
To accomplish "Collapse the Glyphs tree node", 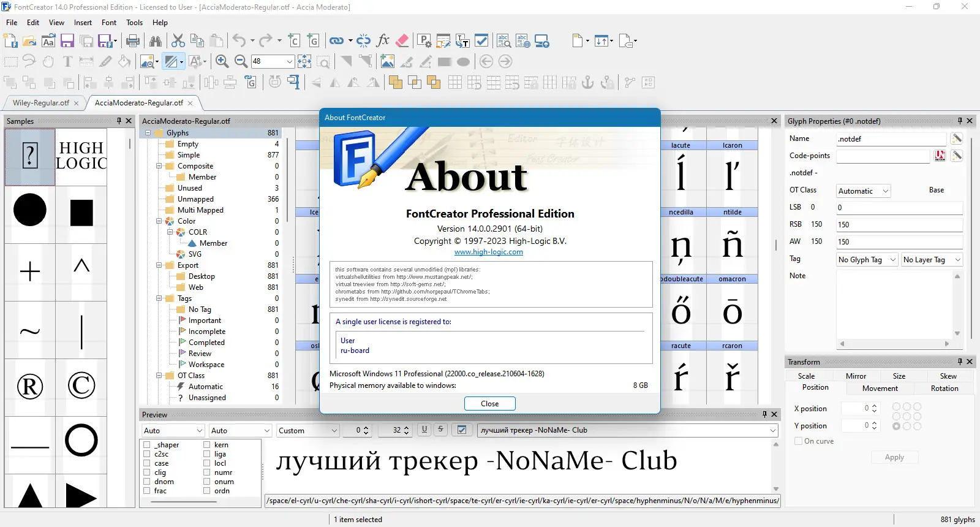I will pyautogui.click(x=148, y=133).
